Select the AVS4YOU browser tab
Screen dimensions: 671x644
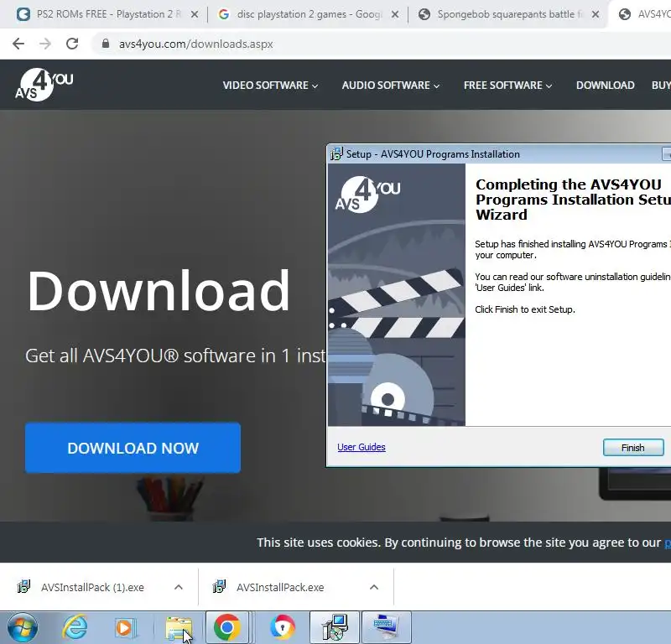640,14
